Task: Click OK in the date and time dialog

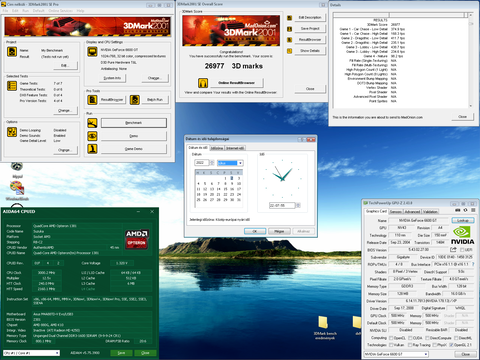Action: 255,231
